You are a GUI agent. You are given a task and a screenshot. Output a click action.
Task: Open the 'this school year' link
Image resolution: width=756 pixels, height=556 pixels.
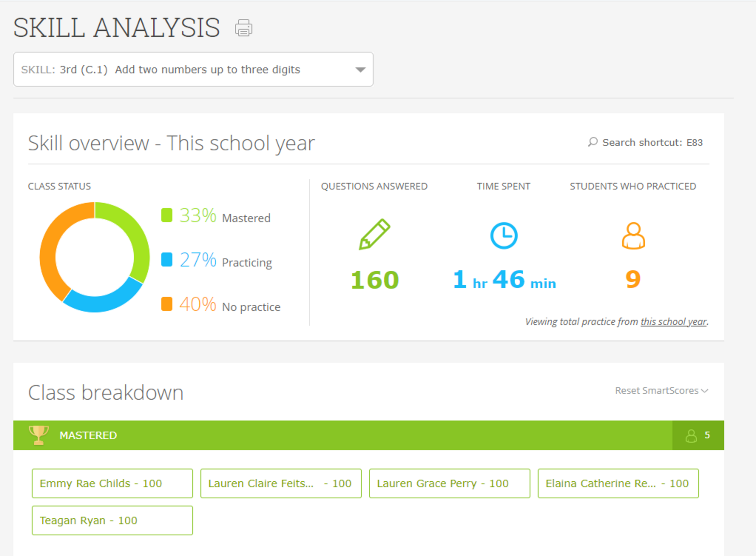(x=673, y=322)
